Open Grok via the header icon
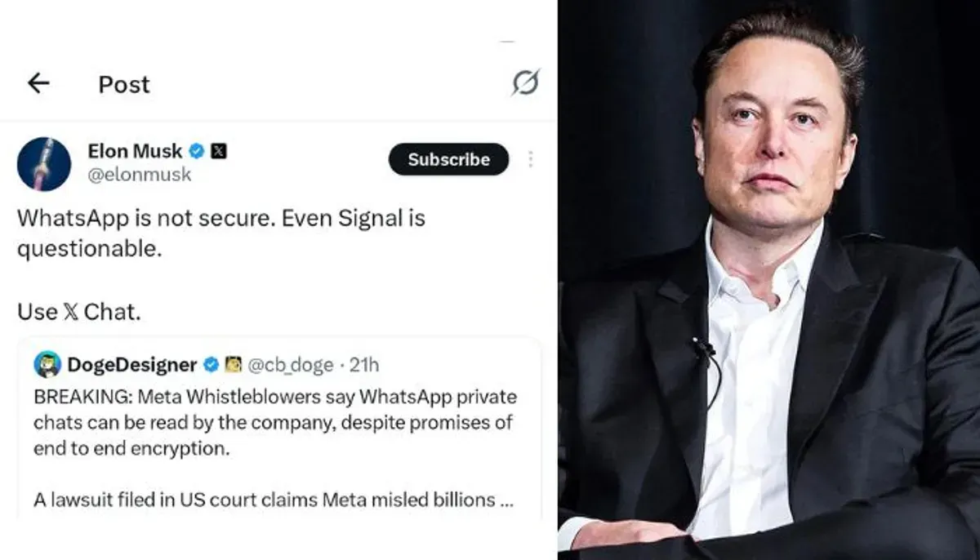Screen dimensions: 980x560 [527, 82]
